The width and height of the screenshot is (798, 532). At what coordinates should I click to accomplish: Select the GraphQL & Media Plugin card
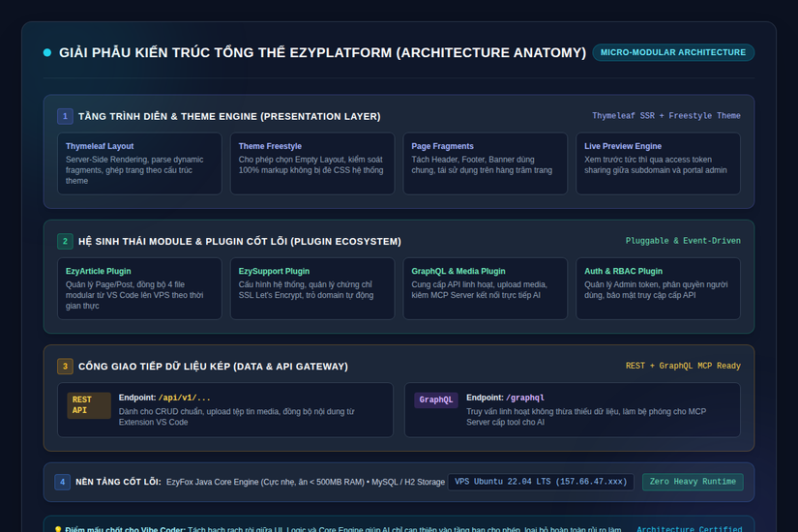pyautogui.click(x=485, y=288)
